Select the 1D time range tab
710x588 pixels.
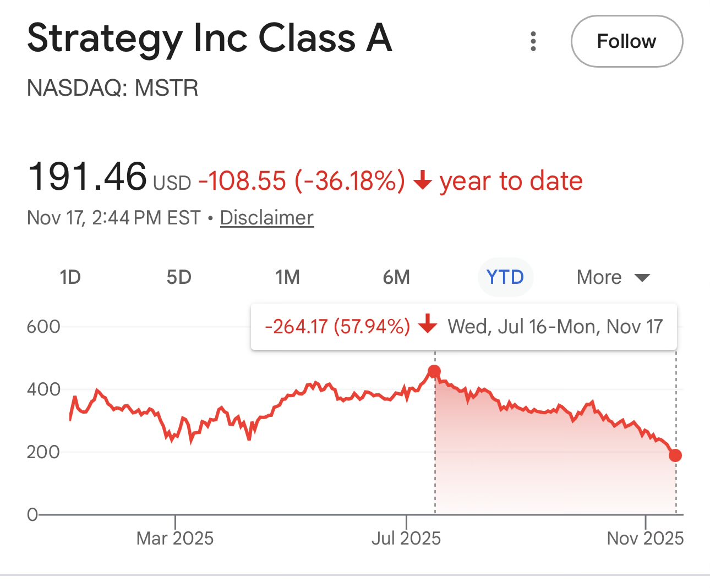[x=70, y=277]
